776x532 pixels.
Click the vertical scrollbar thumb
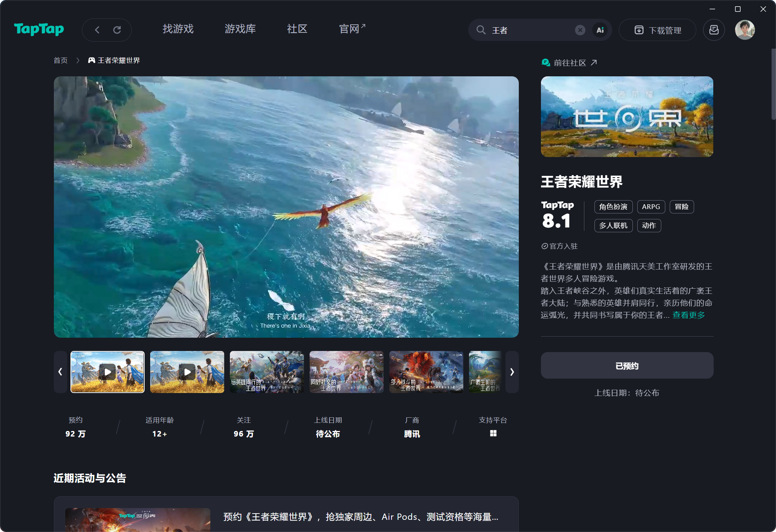tap(773, 84)
